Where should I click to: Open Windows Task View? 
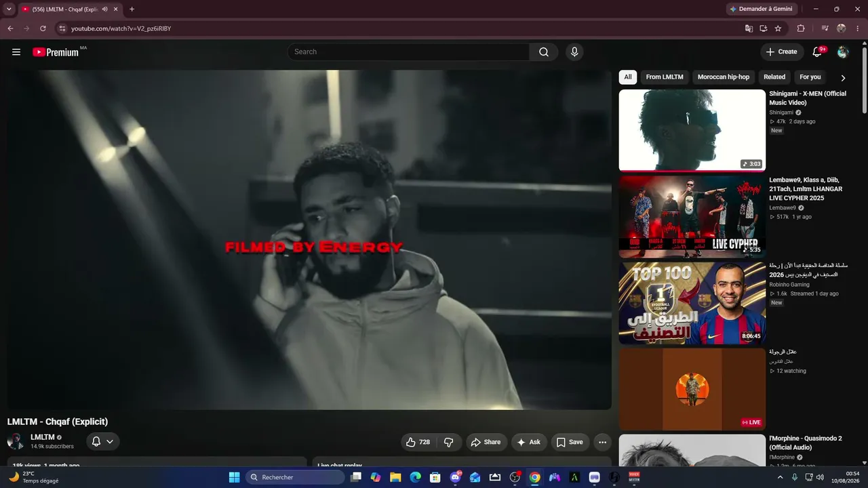coord(355,477)
